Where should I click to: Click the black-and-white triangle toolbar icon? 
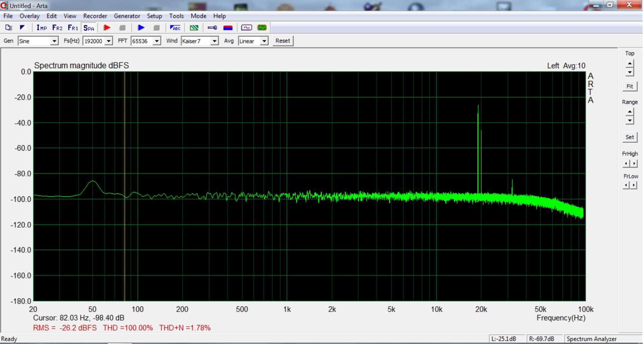tap(23, 28)
